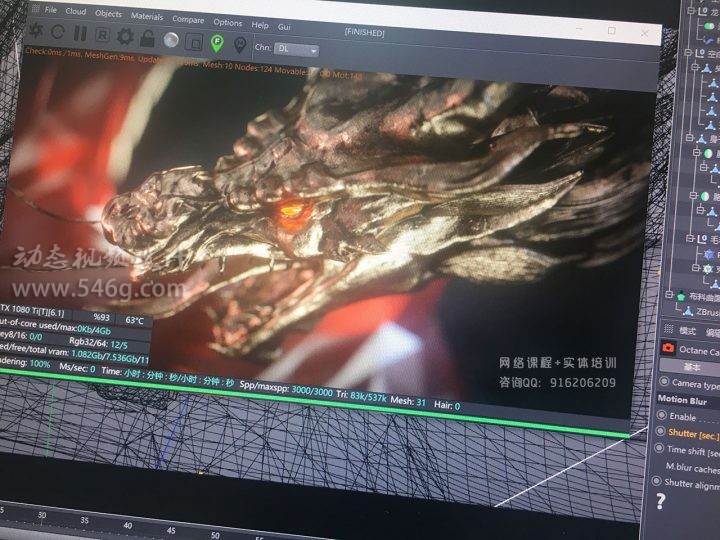Open the Help menu
The height and width of the screenshot is (540, 720).
(x=260, y=25)
